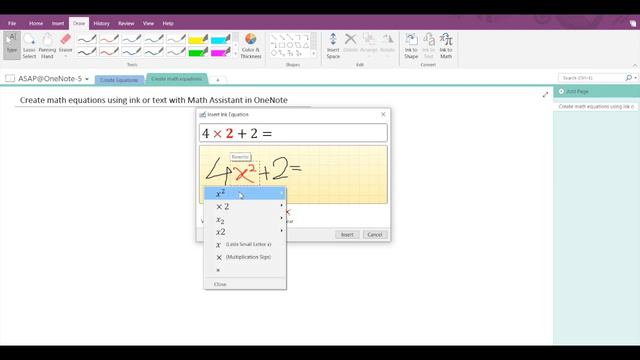Open the View ribbon tab
Viewport: 640px width, 360px height.
148,23
